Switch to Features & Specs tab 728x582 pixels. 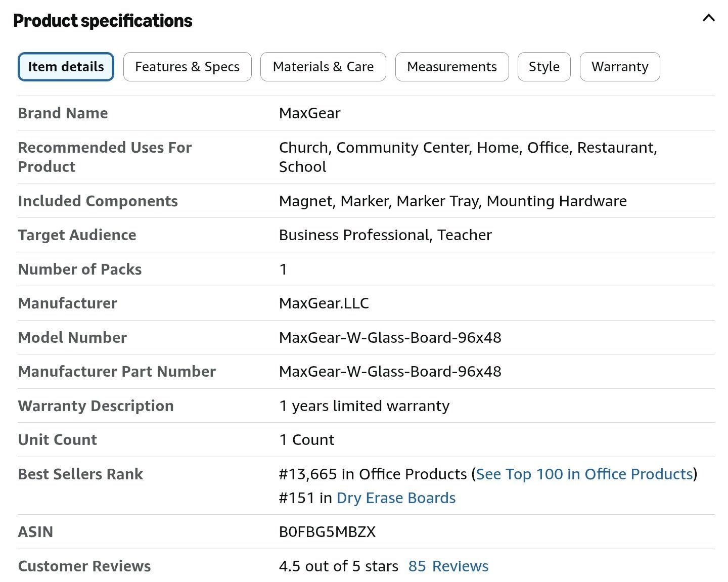[187, 67]
